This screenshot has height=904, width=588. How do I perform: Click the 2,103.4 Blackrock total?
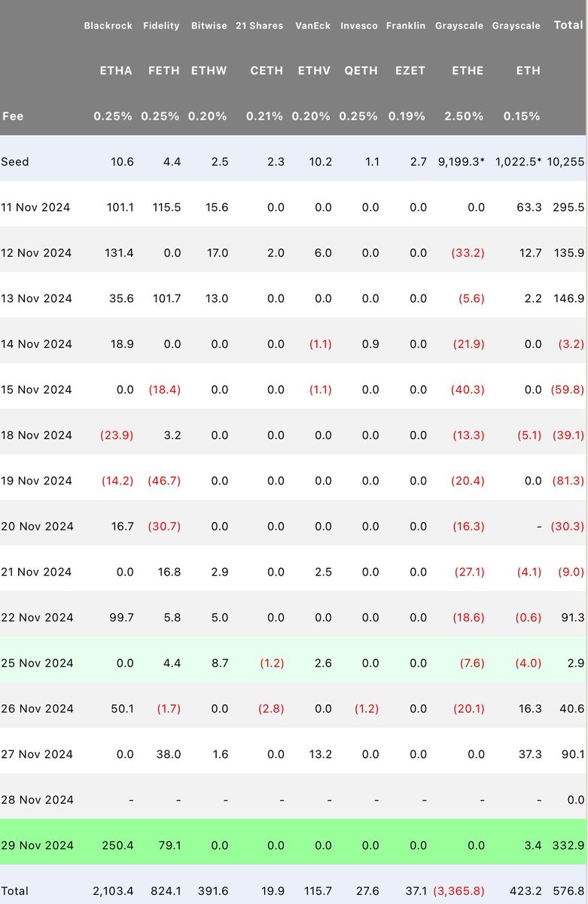[114, 891]
